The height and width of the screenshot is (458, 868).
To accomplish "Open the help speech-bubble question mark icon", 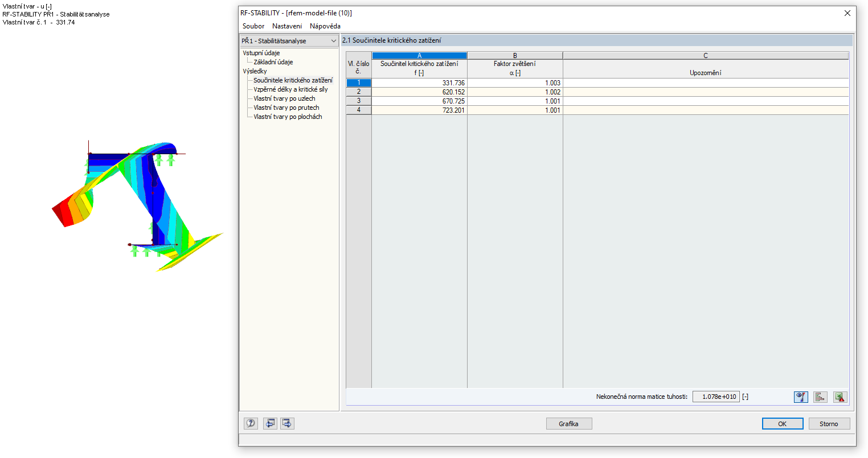I will tap(251, 423).
